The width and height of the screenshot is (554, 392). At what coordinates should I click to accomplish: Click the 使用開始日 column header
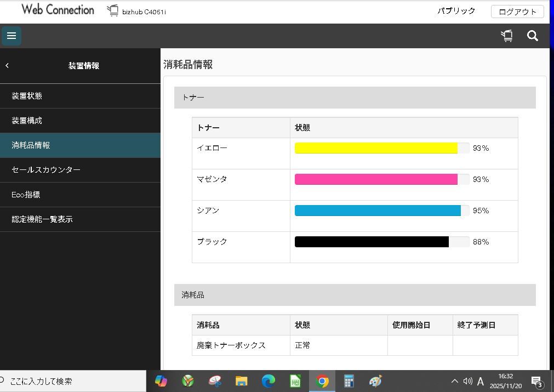(x=420, y=325)
